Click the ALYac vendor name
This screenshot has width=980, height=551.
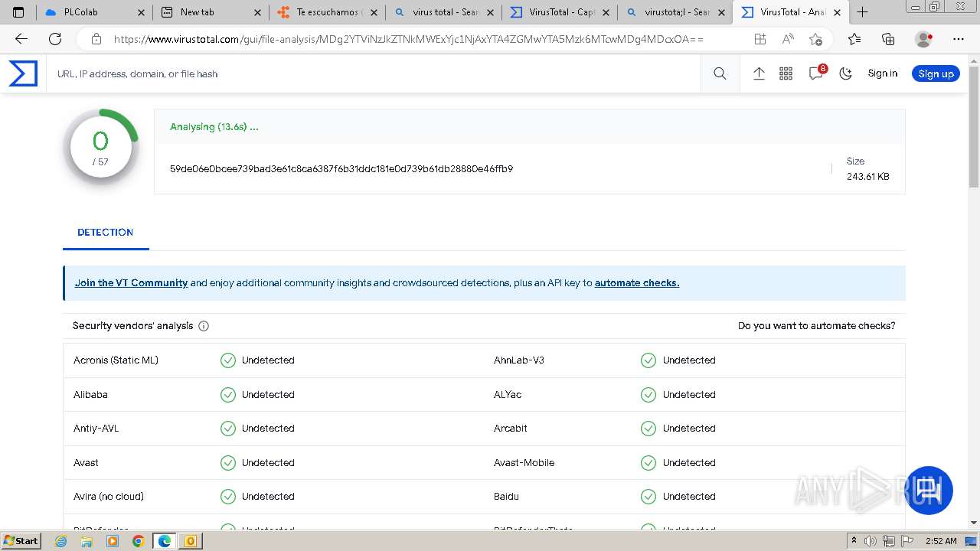(508, 394)
